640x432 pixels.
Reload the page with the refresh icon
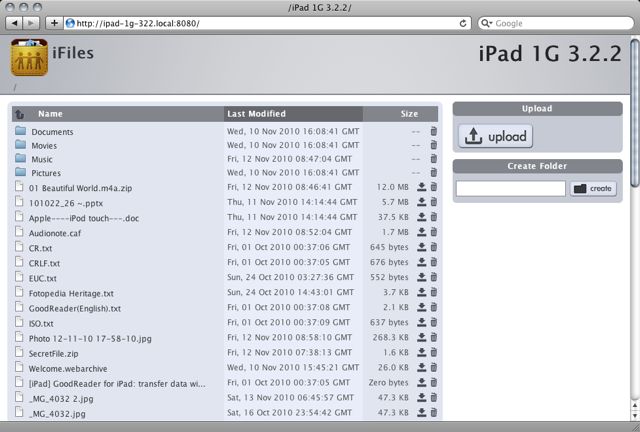462,23
